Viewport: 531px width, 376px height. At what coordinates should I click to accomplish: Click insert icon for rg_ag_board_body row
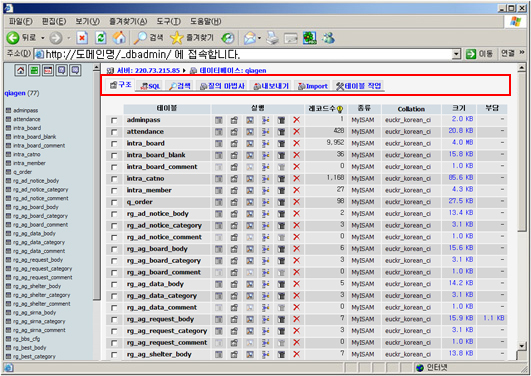tap(266, 249)
